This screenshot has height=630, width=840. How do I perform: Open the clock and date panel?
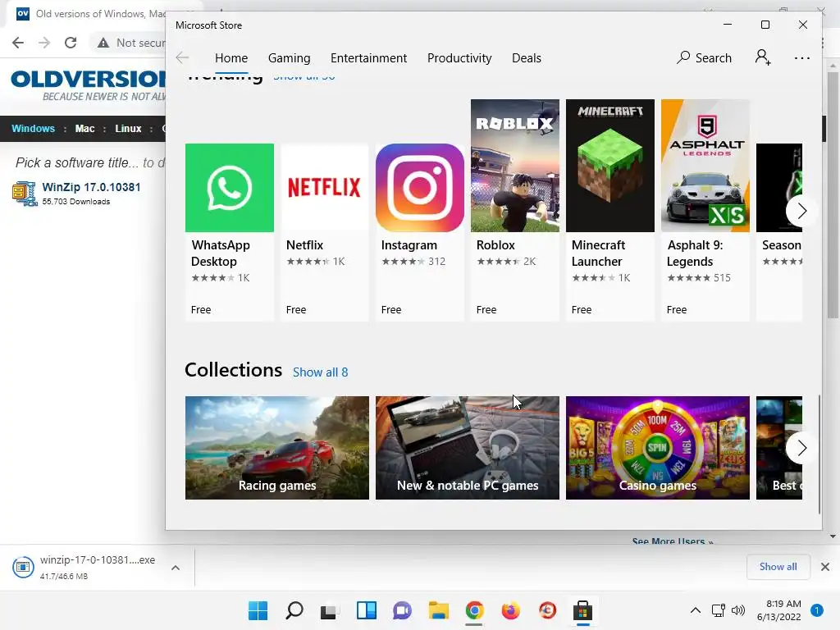point(778,610)
